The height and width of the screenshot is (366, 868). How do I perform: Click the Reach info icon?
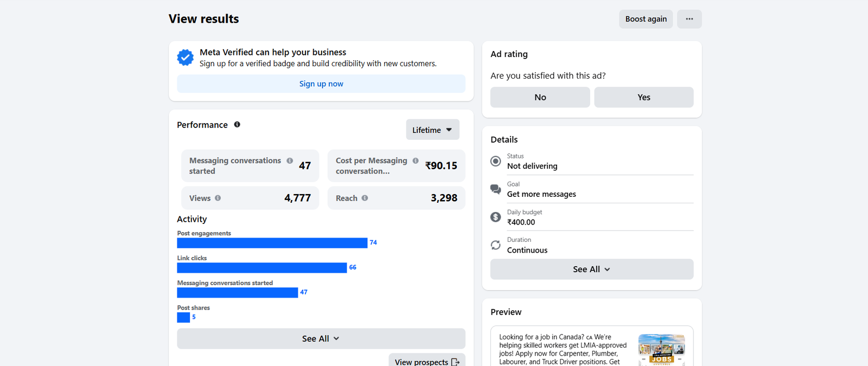point(365,198)
